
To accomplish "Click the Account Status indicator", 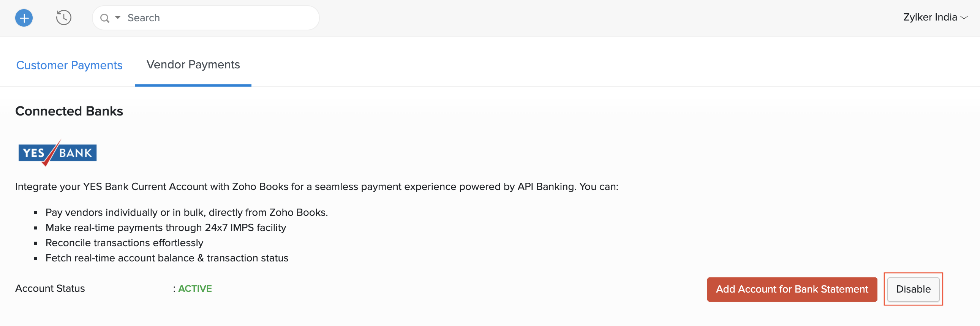I will [x=50, y=288].
